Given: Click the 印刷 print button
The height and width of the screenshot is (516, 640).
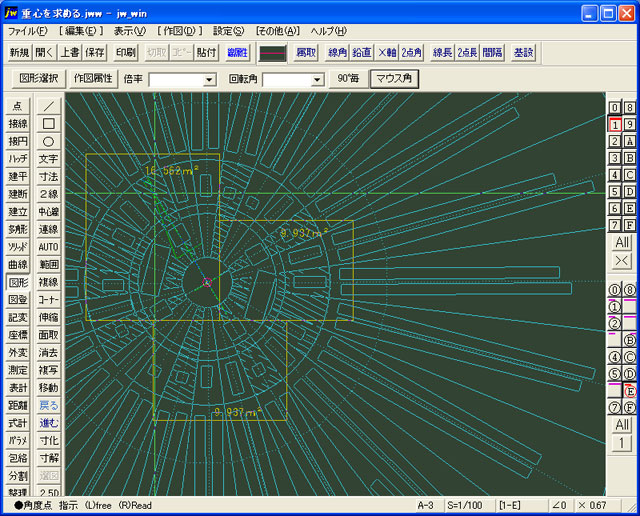Looking at the screenshot, I should pos(126,53).
